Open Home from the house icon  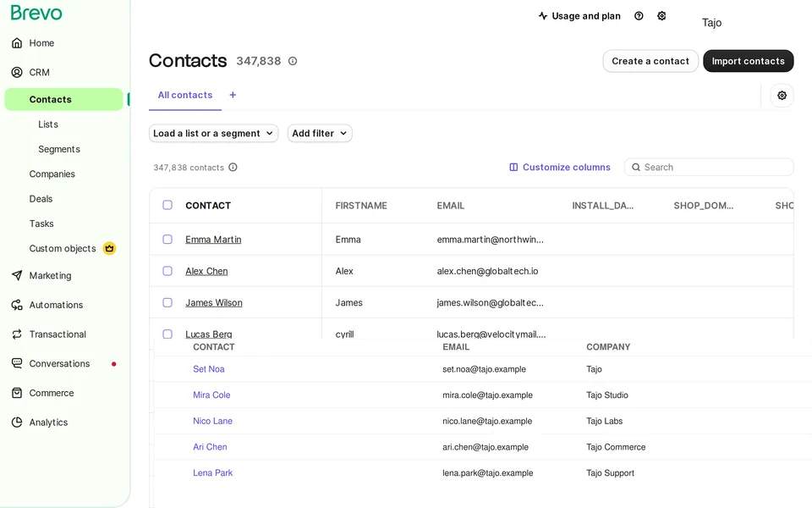[x=17, y=43]
